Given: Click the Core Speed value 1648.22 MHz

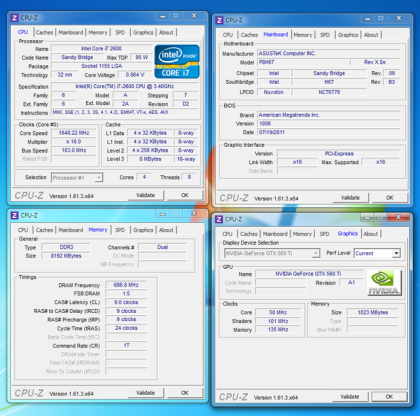Looking at the screenshot, I should [74, 133].
